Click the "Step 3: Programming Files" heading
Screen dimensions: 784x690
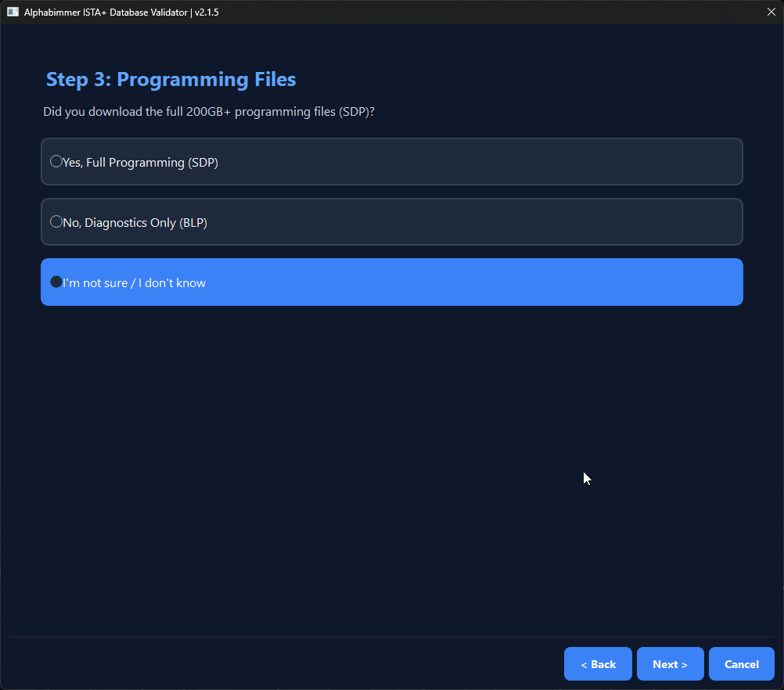pos(171,80)
